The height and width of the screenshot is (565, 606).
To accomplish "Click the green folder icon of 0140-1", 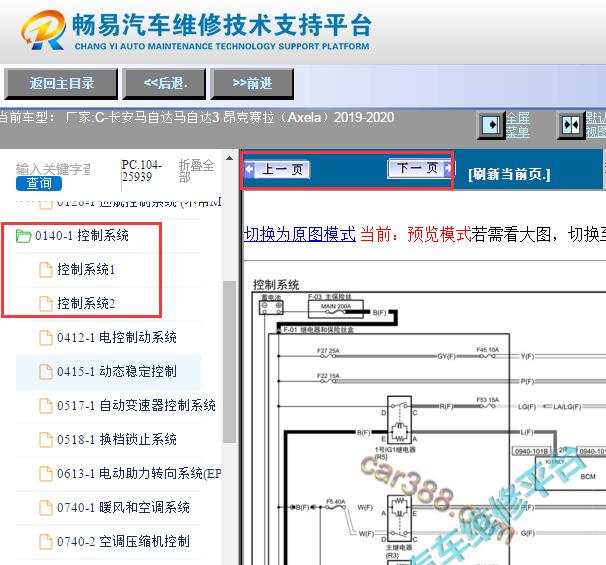I will click(x=24, y=235).
